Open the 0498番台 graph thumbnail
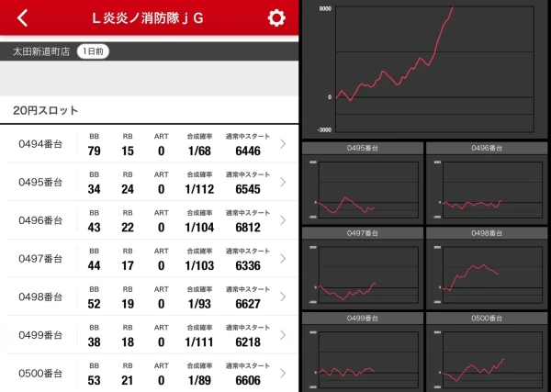The width and height of the screenshot is (551, 392). 488,271
